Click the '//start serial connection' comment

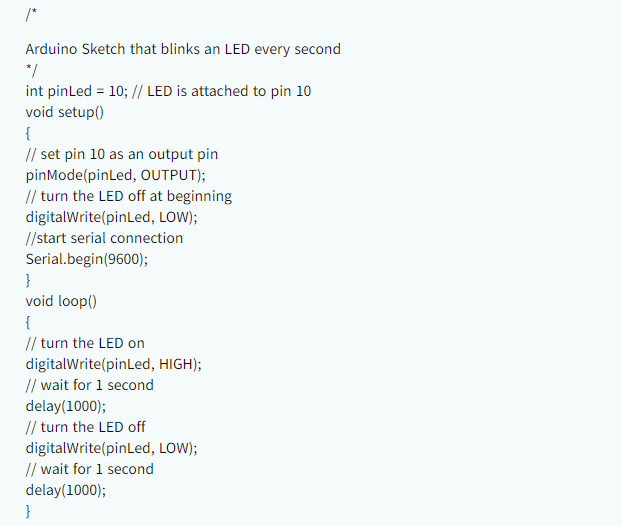click(x=104, y=238)
